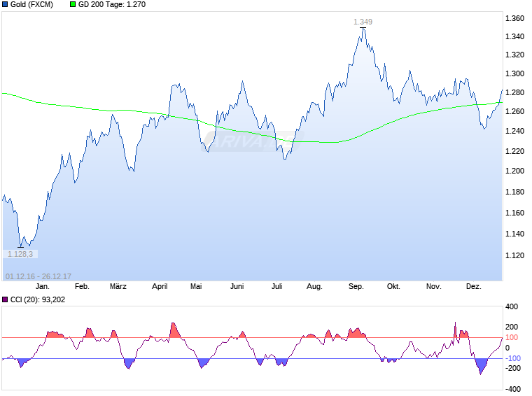Click the -200 value on CCI axis
The image size is (532, 396).
[x=513, y=368]
